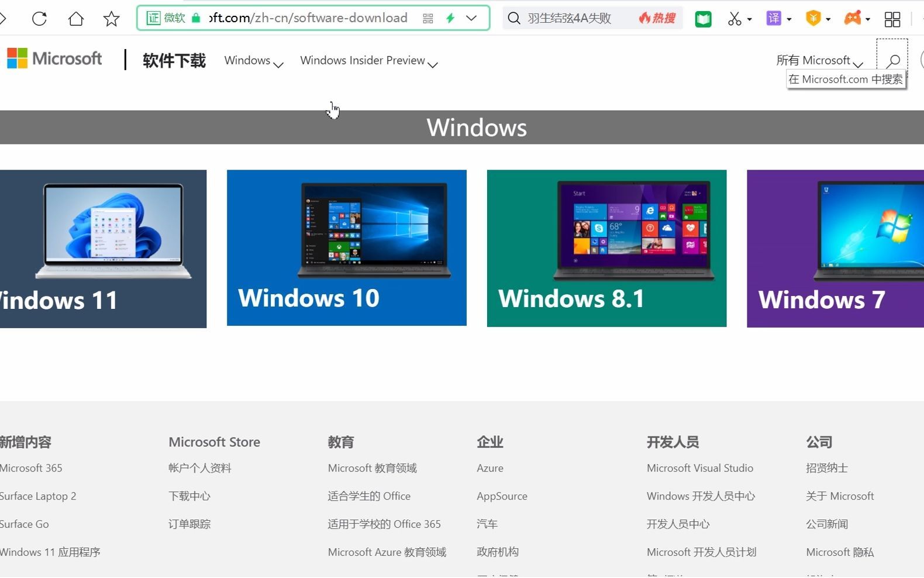
Task: Open the Azure footer link
Action: [490, 468]
